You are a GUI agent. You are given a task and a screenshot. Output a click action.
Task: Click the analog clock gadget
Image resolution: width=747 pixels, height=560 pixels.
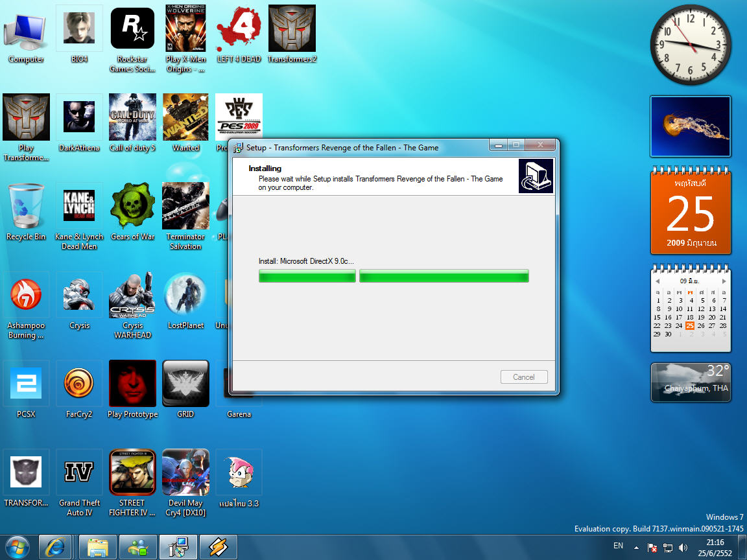(x=691, y=45)
